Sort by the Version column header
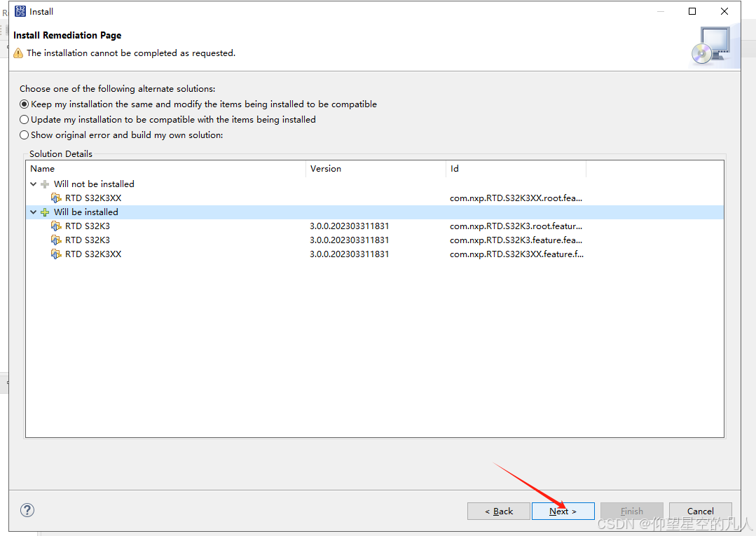Viewport: 756px width, 536px height. pyautogui.click(x=376, y=169)
